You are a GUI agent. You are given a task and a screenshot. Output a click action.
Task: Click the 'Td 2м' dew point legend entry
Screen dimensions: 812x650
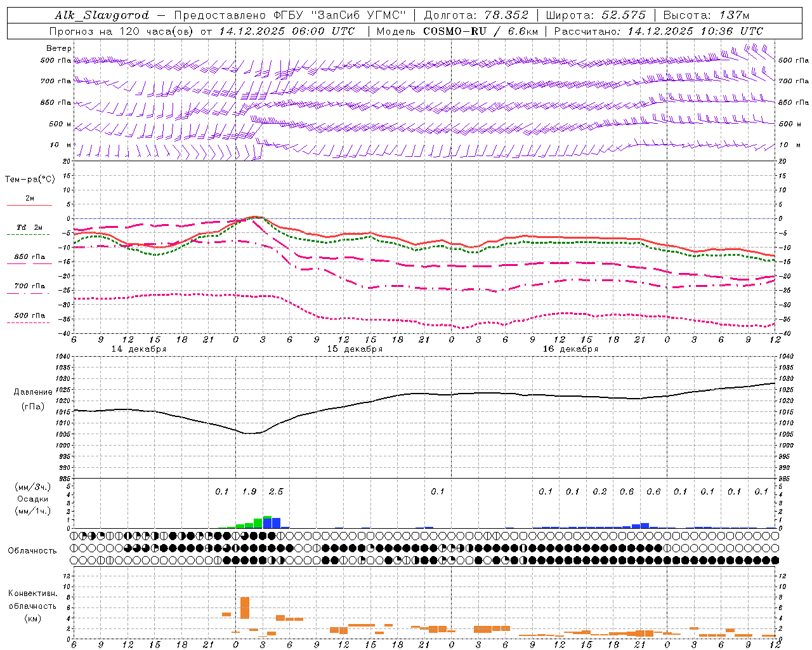click(x=30, y=227)
